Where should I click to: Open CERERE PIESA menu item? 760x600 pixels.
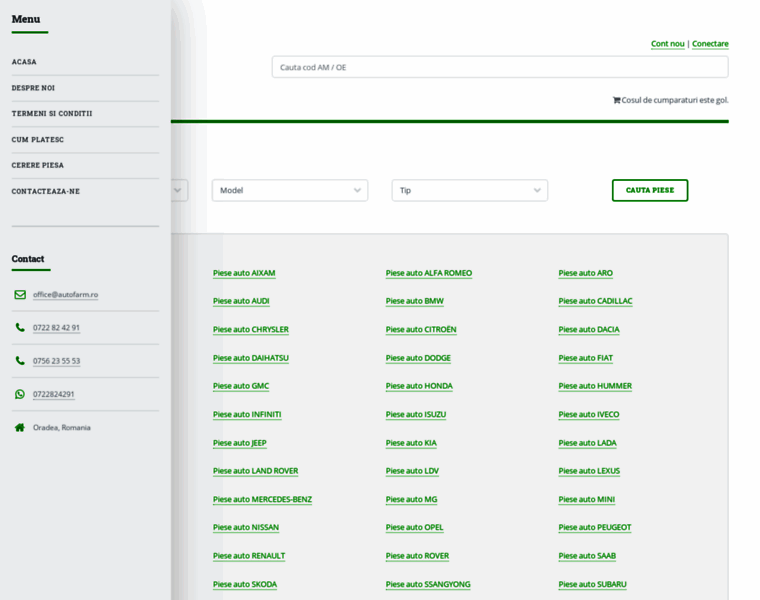(38, 165)
